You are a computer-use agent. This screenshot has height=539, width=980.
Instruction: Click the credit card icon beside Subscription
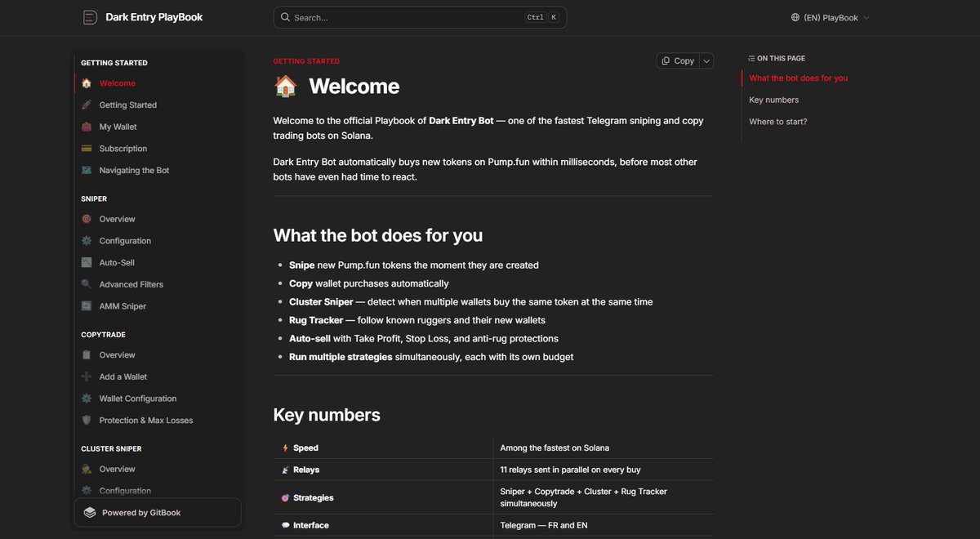(x=87, y=149)
